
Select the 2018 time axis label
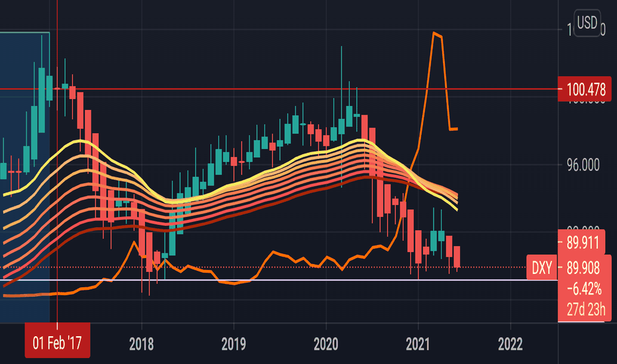(x=141, y=344)
